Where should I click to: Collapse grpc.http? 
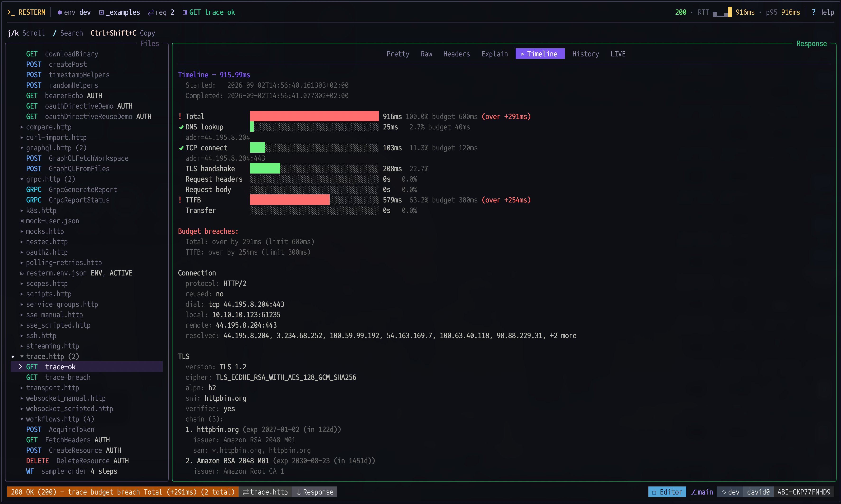click(x=22, y=179)
